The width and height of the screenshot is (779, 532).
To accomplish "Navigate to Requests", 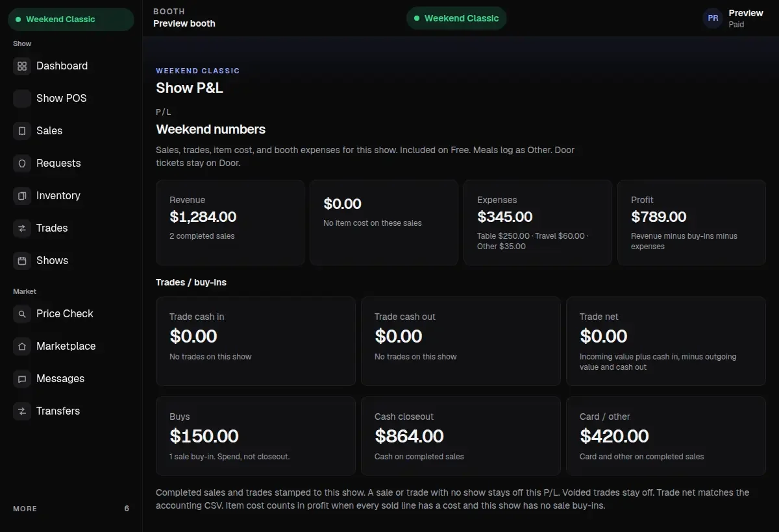I will click(x=71, y=163).
